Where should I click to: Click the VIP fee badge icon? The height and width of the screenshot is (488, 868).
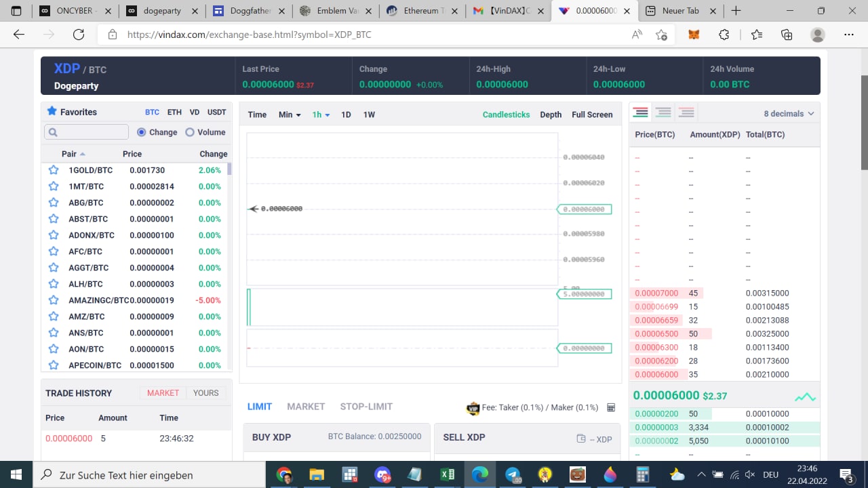473,408
